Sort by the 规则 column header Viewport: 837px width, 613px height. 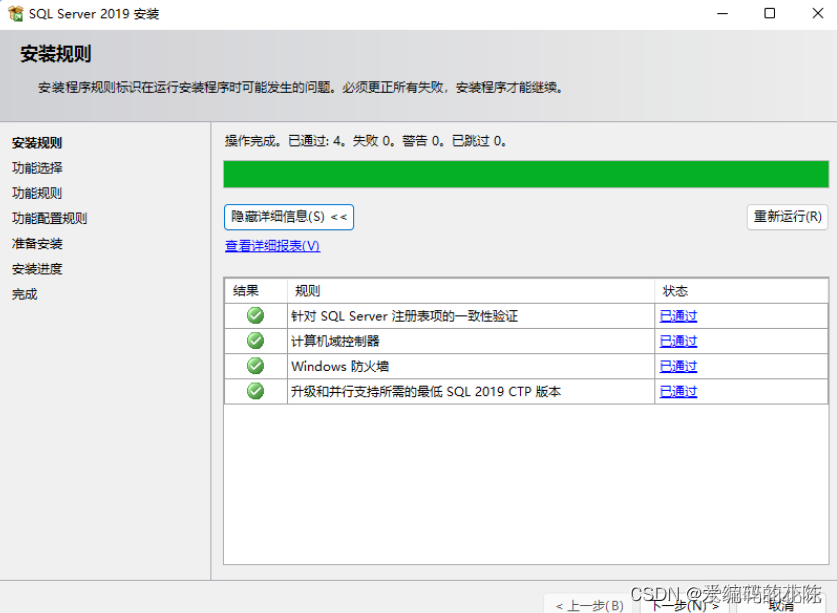(x=471, y=290)
